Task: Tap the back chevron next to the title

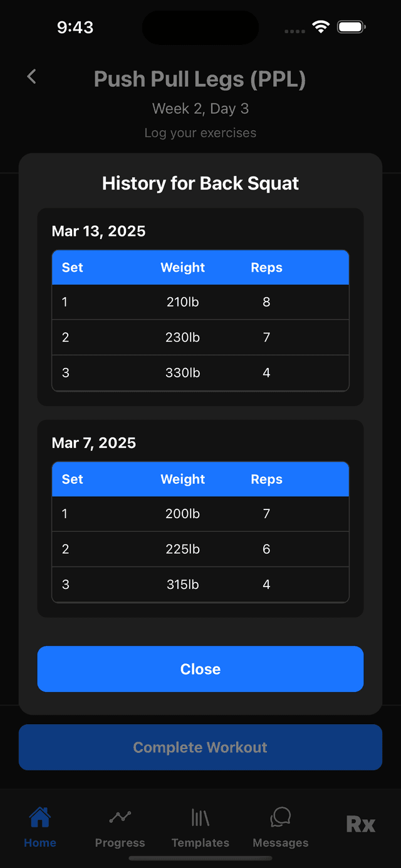Action: [31, 76]
